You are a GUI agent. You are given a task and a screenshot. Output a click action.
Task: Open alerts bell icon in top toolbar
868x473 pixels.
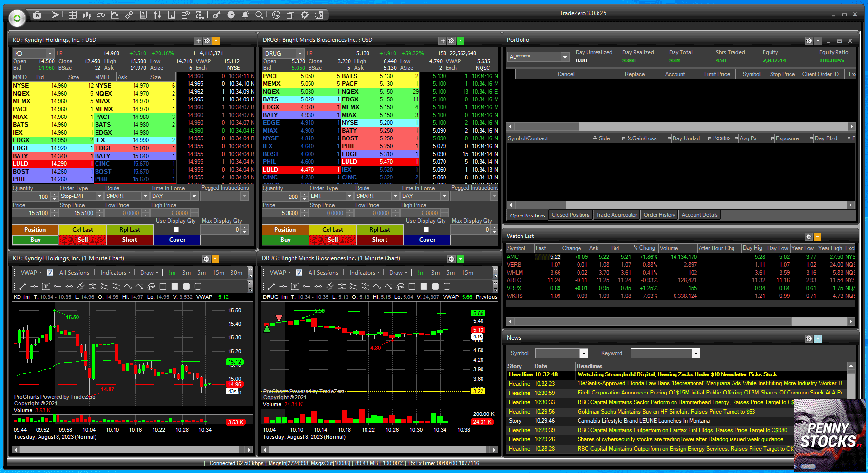click(245, 15)
